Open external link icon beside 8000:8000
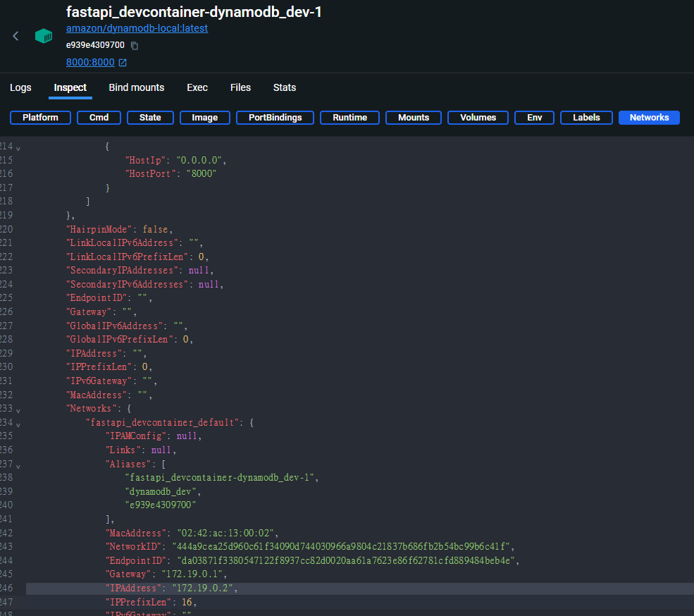 point(123,63)
